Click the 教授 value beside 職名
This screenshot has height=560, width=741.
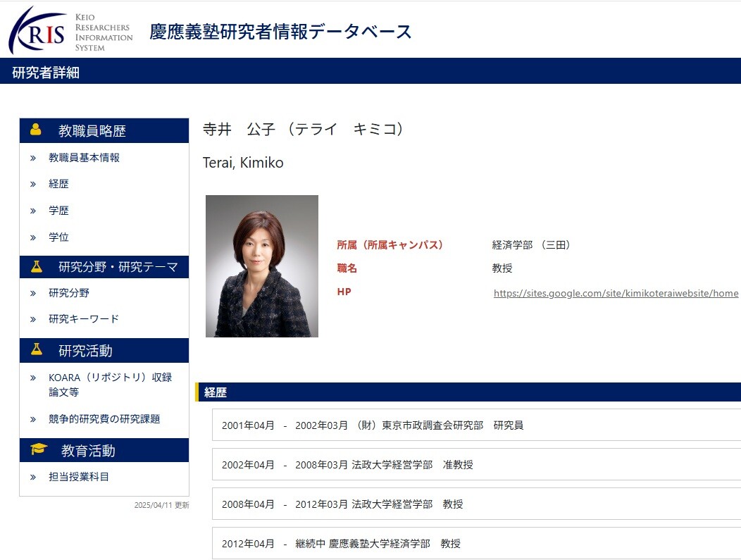pyautogui.click(x=502, y=268)
